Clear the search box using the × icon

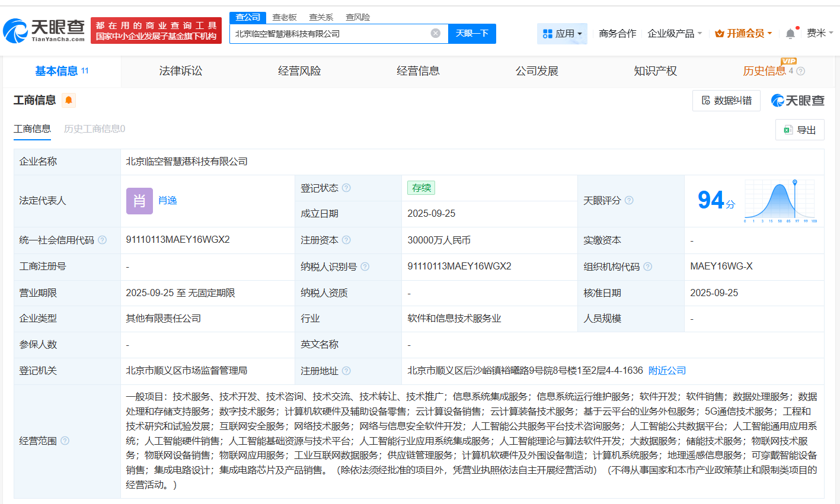(436, 33)
